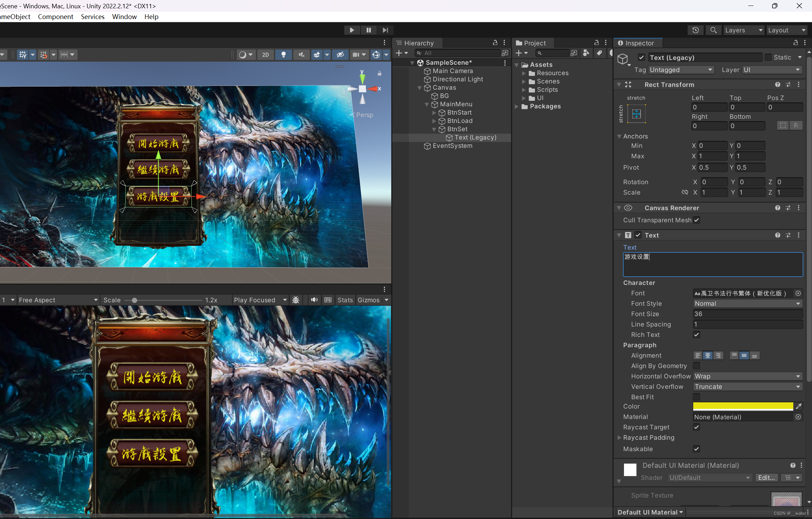Open Free Aspect dropdown in Game view
This screenshot has height=519, width=812.
click(x=59, y=300)
